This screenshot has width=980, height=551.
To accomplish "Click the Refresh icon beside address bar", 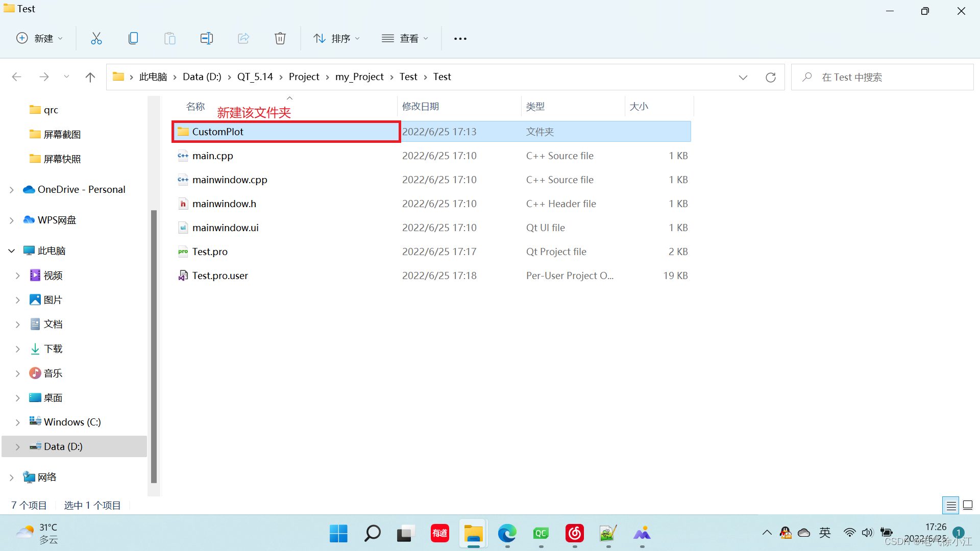I will click(x=771, y=77).
